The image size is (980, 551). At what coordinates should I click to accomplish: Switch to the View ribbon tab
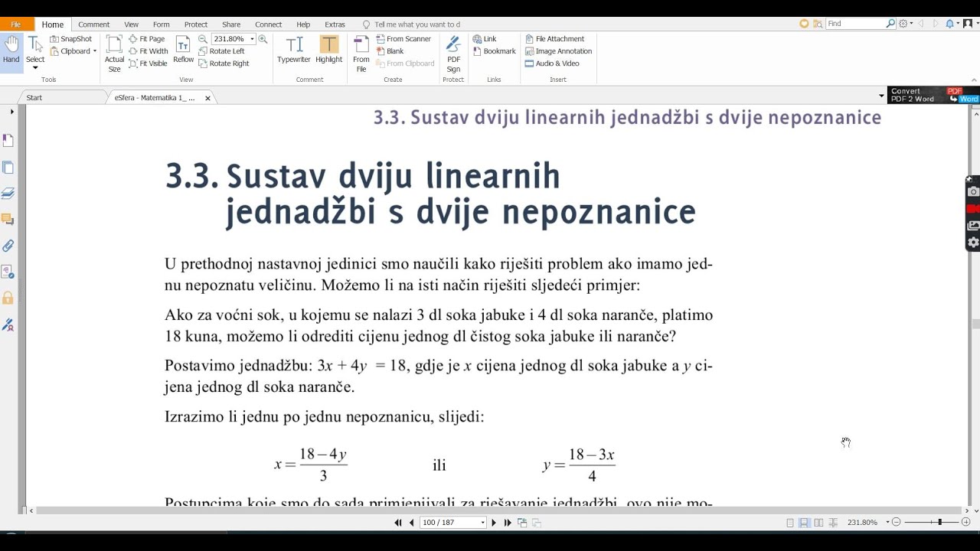132,24
